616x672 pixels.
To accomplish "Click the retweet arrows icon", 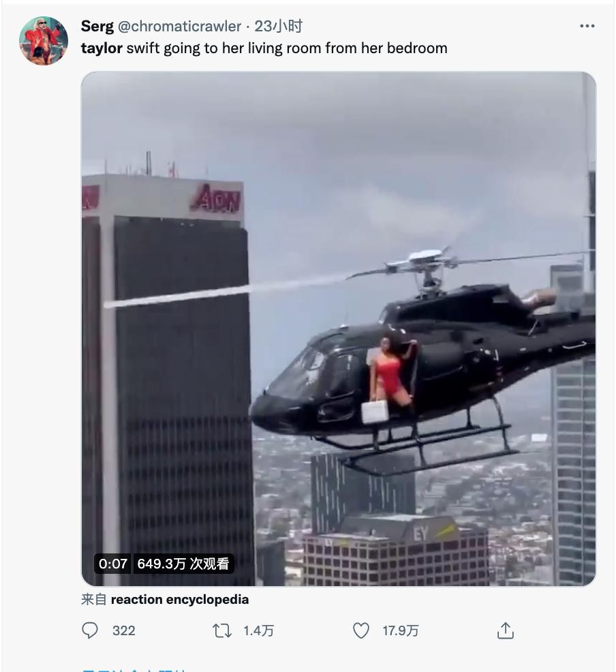I will pos(222,631).
